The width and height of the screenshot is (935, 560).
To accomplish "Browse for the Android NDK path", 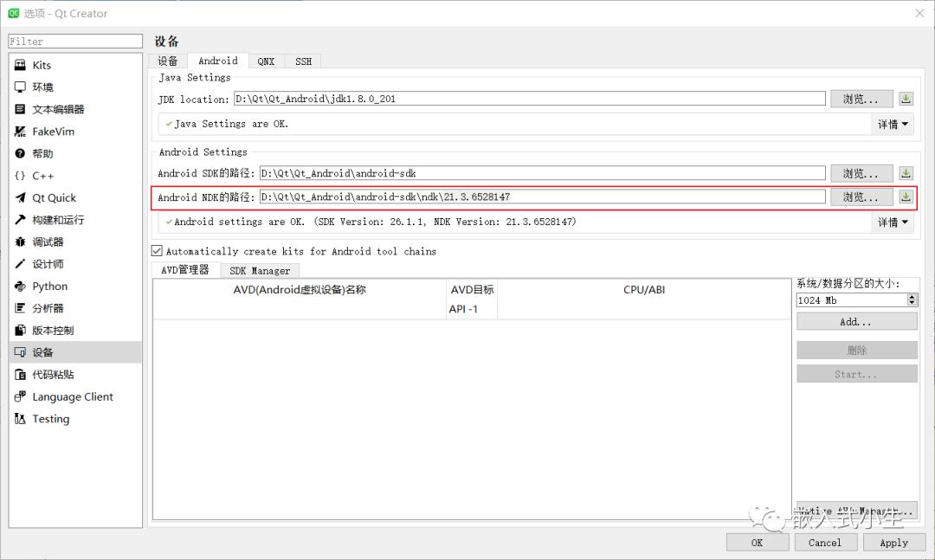I will (861, 196).
